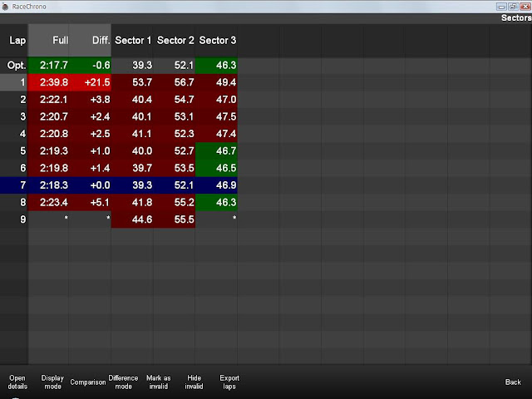Select sector 2 time 54.7

pos(175,100)
